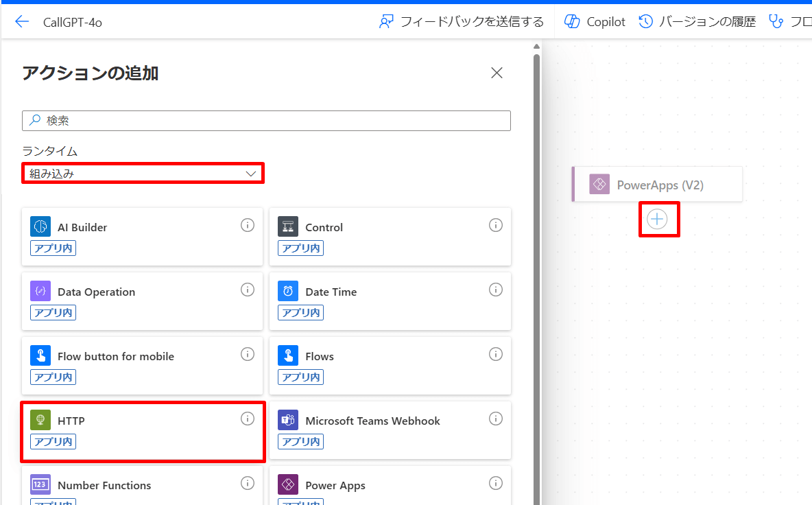Open the Copilot panel
The image size is (812, 505).
(x=594, y=21)
